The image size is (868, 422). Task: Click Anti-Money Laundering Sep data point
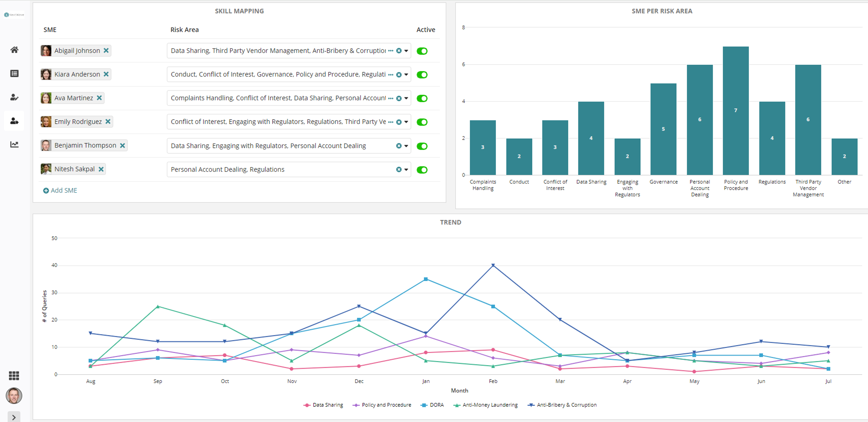tap(158, 306)
